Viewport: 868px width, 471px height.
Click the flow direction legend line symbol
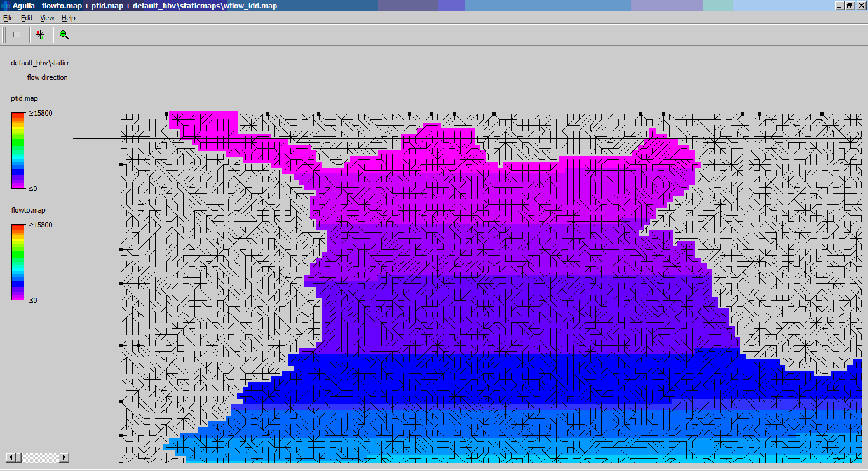pos(18,77)
